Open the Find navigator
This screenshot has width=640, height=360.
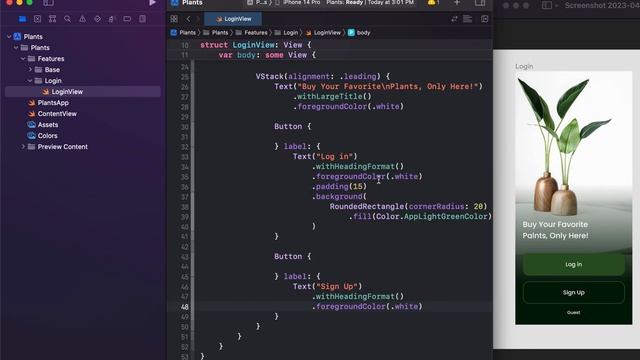point(67,19)
